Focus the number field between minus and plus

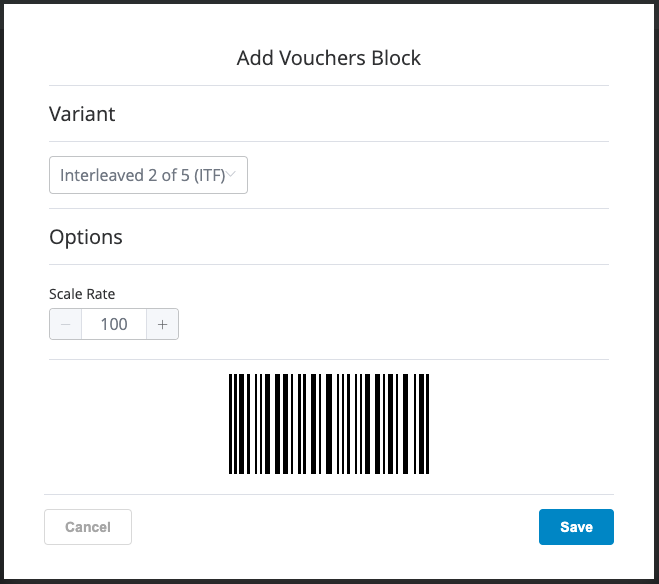click(114, 324)
